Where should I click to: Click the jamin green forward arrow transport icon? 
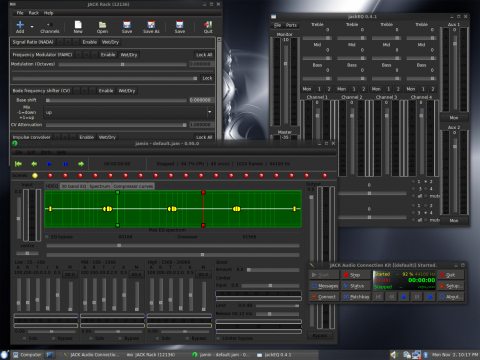pos(81,164)
